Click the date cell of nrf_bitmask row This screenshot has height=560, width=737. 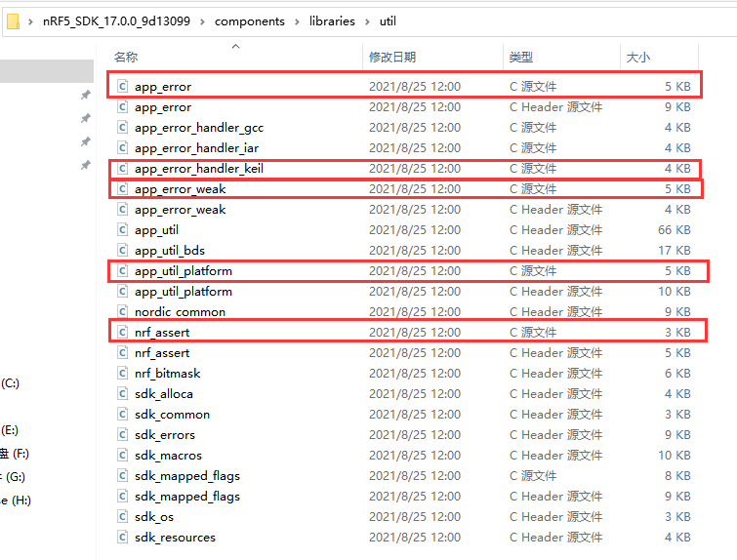tap(415, 374)
